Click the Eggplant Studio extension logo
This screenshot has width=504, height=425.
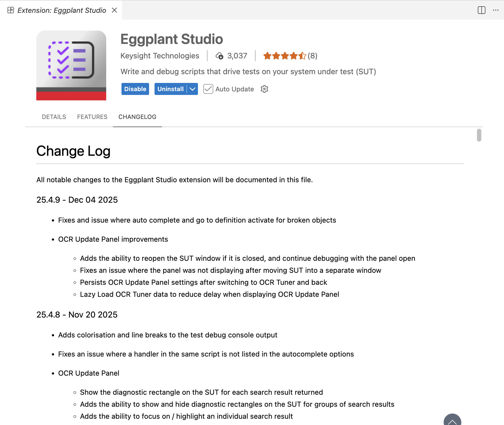[x=71, y=65]
